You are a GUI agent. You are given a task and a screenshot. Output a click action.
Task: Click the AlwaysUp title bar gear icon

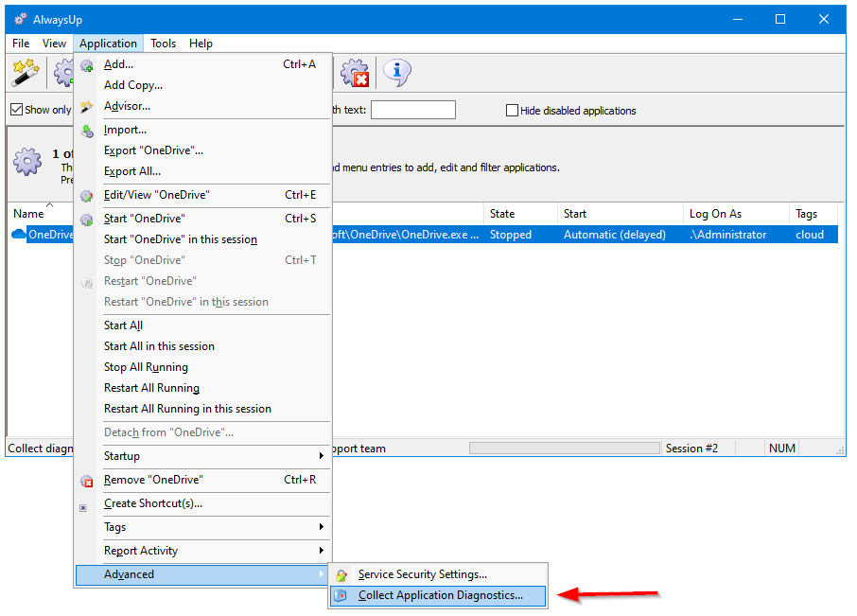point(21,20)
